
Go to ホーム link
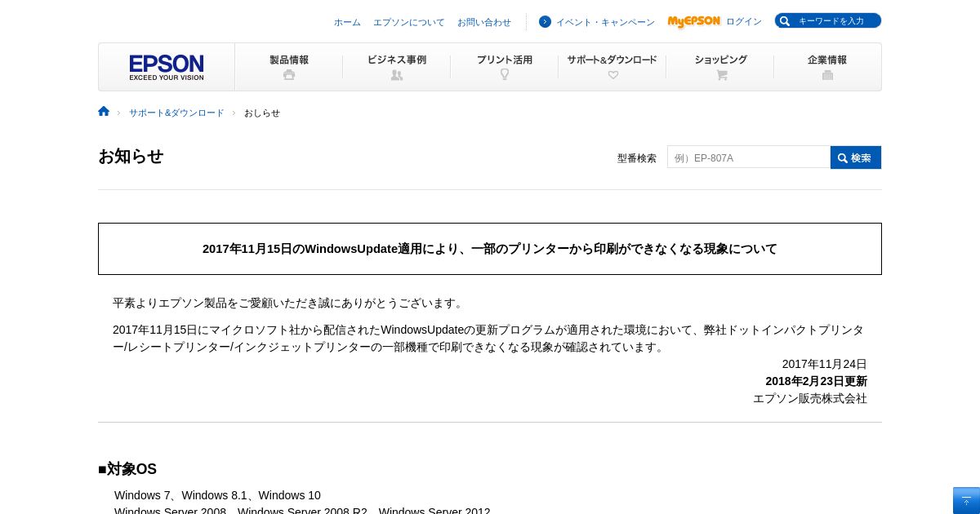tap(347, 22)
